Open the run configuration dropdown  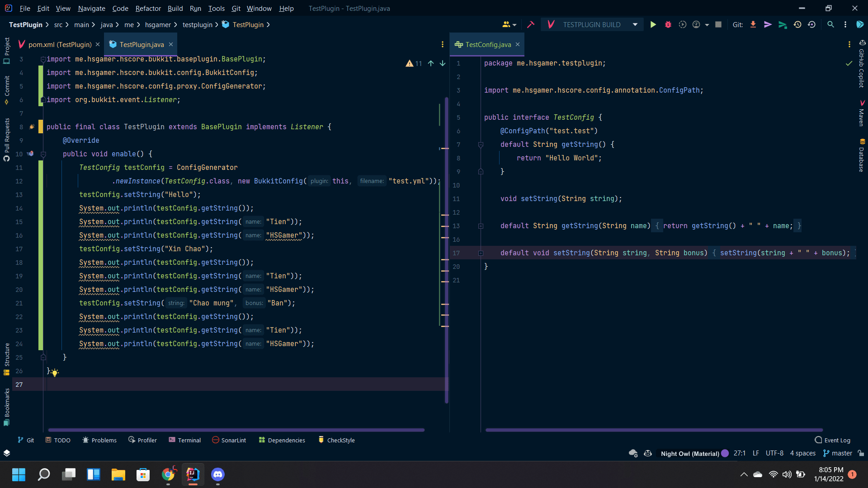pyautogui.click(x=635, y=25)
